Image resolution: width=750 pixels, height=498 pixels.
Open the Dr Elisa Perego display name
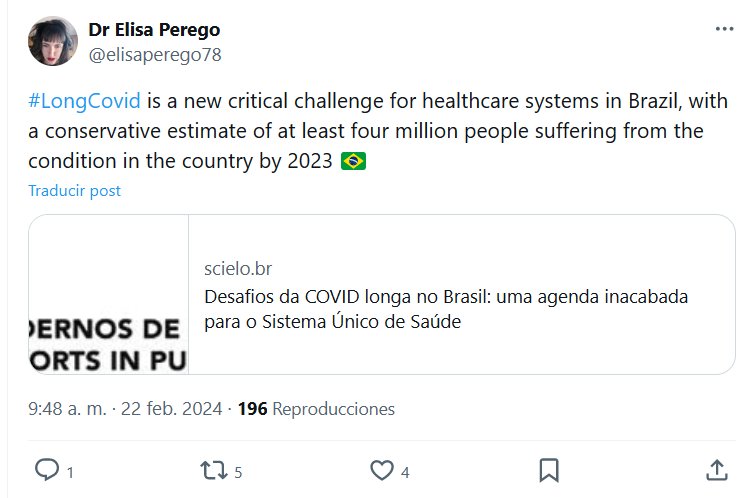click(x=154, y=30)
